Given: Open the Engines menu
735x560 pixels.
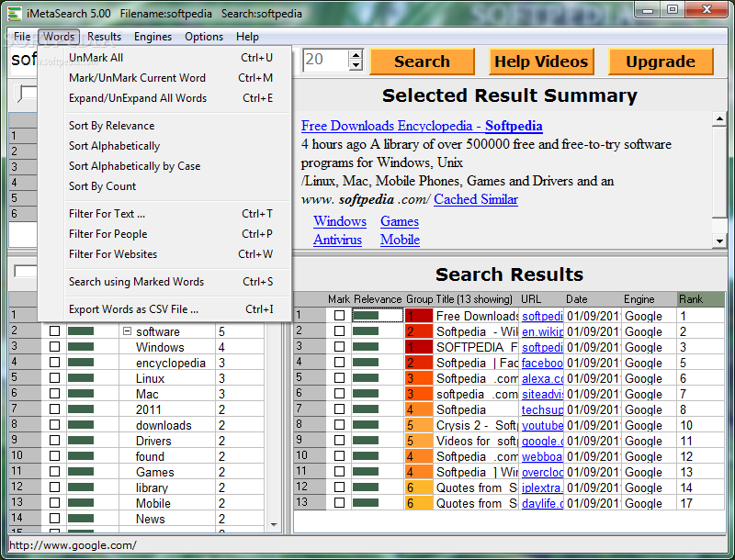Looking at the screenshot, I should pos(153,37).
